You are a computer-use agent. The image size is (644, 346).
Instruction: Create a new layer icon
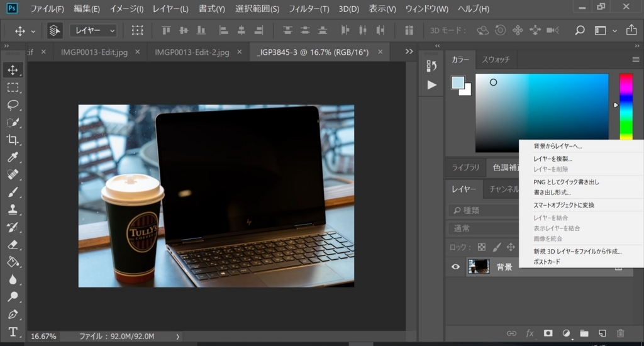602,333
